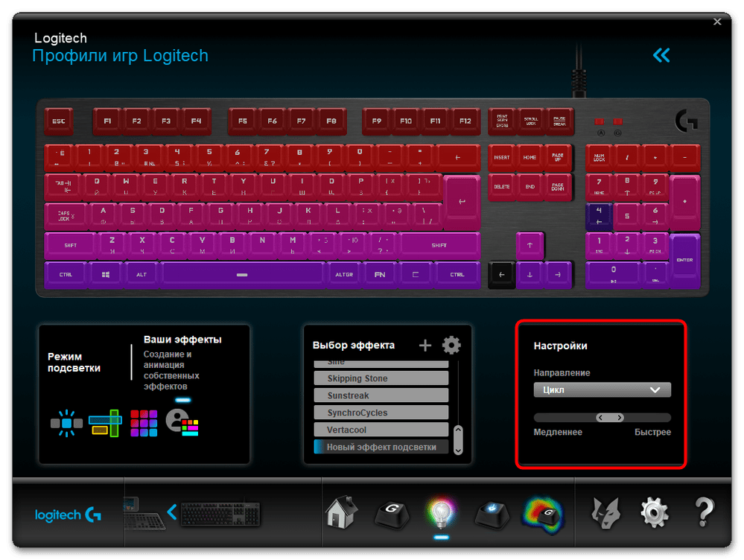Image resolution: width=744 pixels, height=560 pixels.
Task: Open the help question mark icon
Action: pyautogui.click(x=704, y=512)
